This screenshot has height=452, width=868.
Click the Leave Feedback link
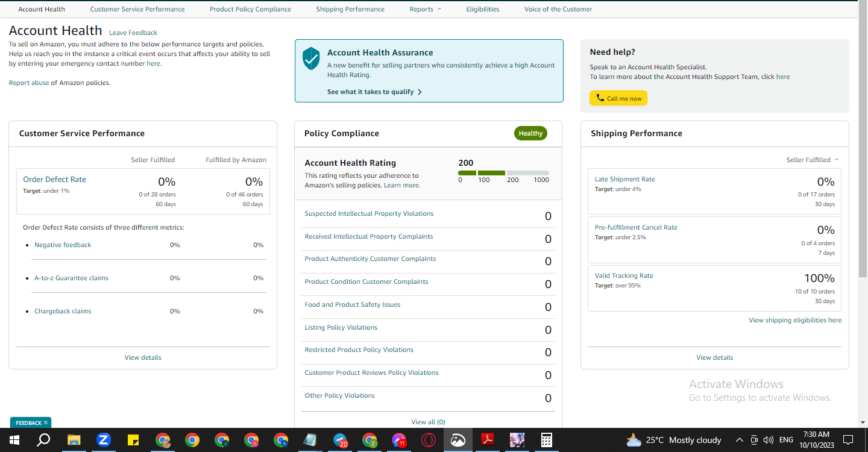click(133, 33)
